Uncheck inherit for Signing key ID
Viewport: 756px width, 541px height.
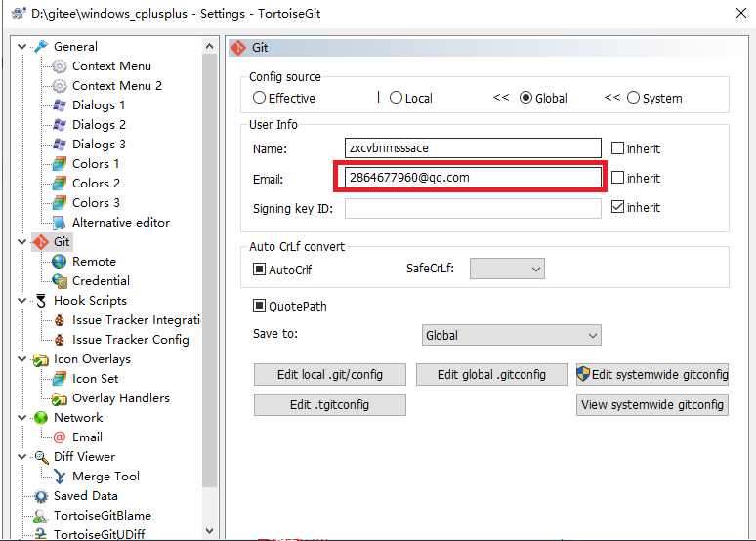click(617, 207)
